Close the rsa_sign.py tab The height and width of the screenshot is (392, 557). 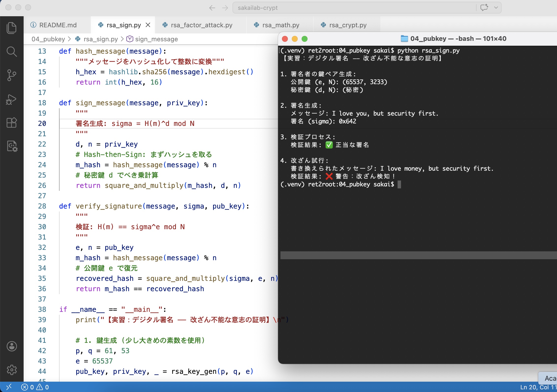148,25
